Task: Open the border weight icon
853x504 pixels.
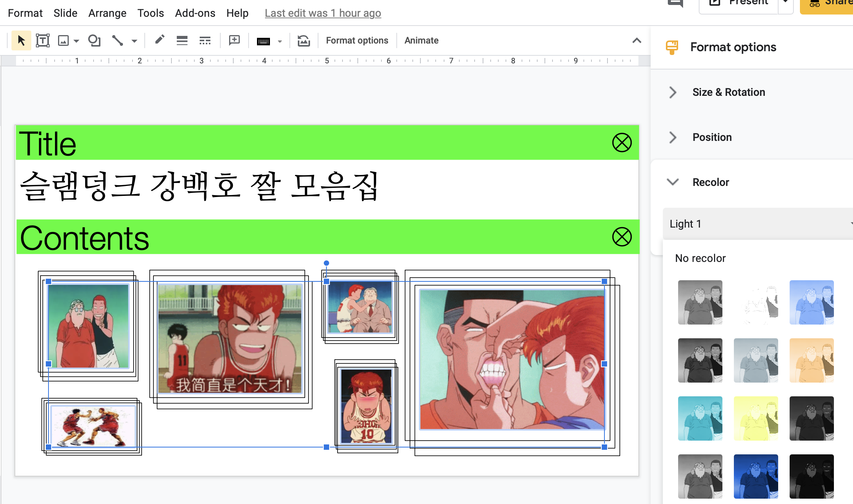Action: tap(182, 40)
